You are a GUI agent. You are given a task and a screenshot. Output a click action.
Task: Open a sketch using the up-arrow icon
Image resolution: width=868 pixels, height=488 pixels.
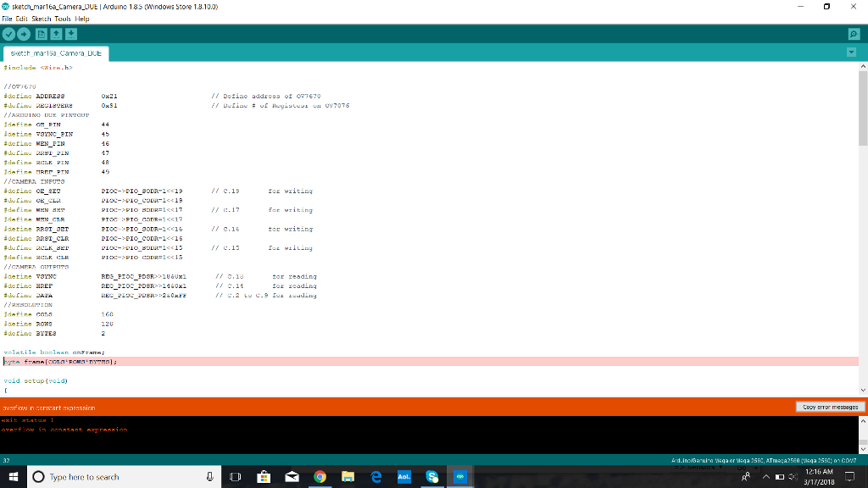click(x=56, y=34)
